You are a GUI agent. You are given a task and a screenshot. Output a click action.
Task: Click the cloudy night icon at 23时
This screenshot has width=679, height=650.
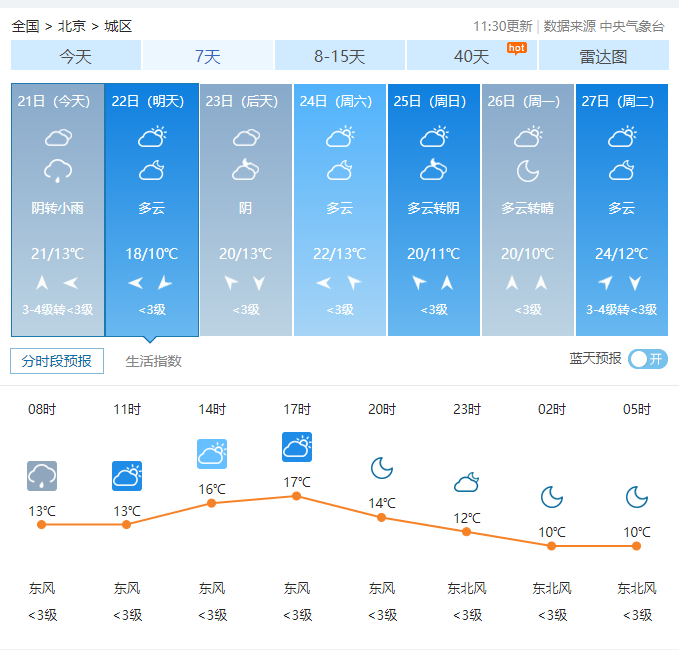467,484
